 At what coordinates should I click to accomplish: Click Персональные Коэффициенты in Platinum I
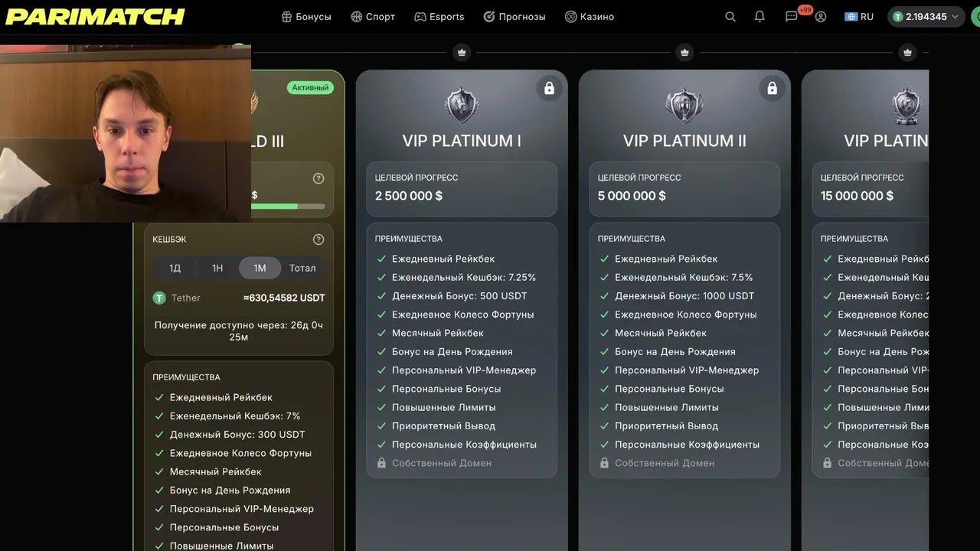(x=464, y=444)
